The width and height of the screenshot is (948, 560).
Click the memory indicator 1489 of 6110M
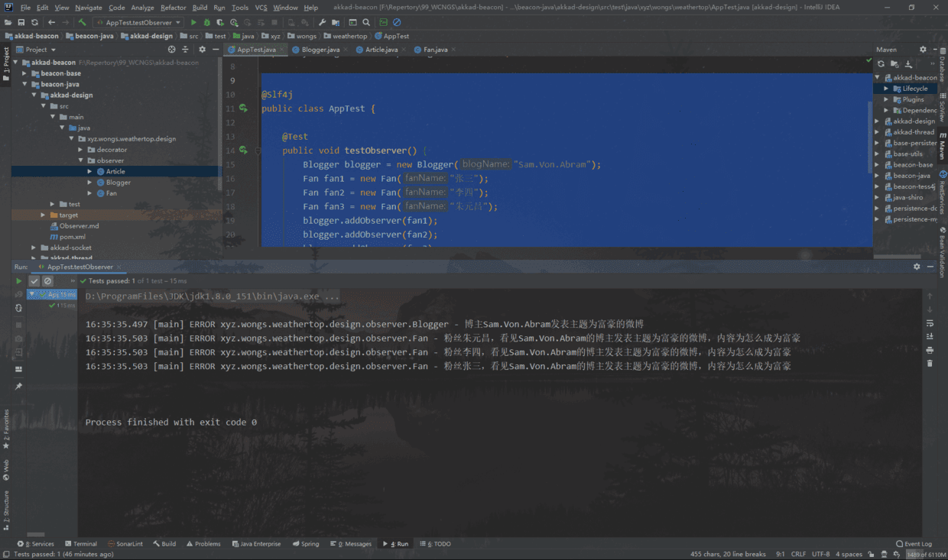click(926, 554)
